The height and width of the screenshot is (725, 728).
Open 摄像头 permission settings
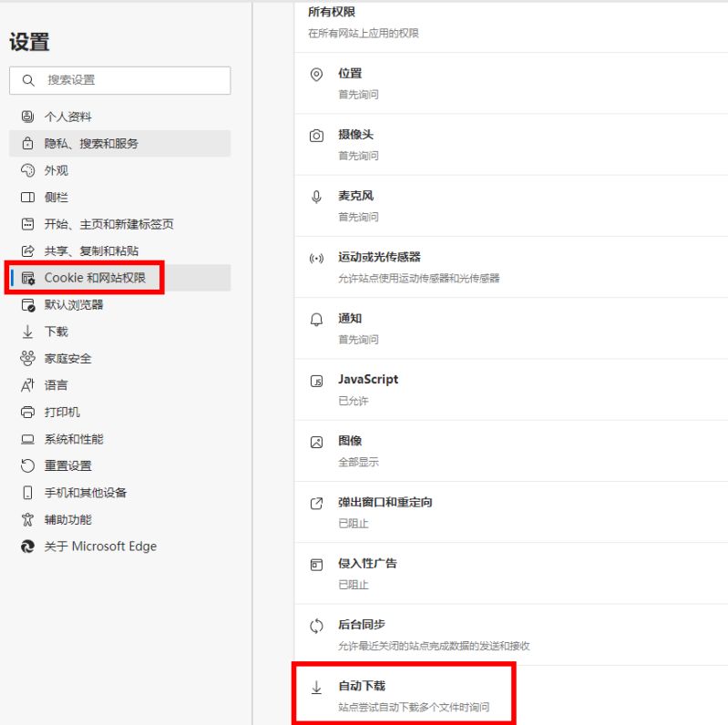point(511,145)
